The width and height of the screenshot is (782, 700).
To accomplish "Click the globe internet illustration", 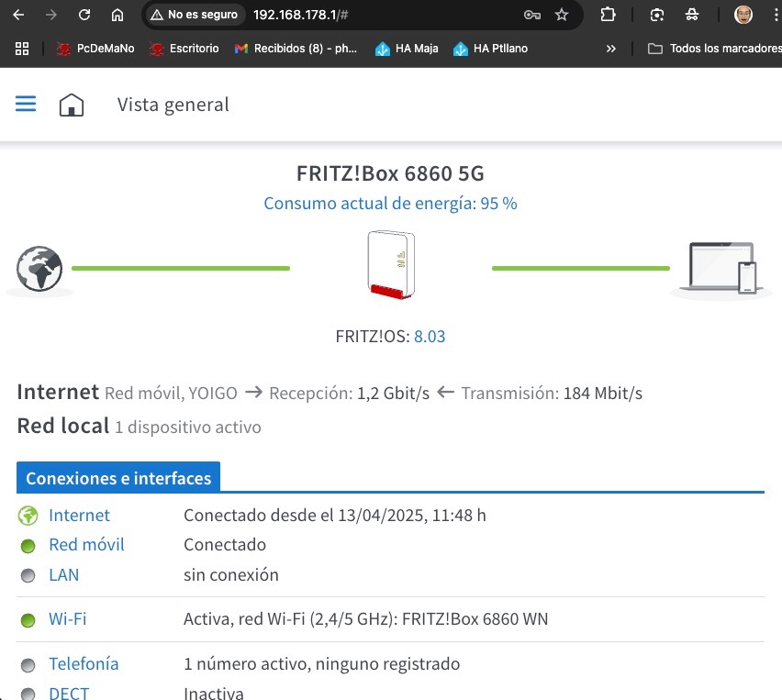I will tap(39, 269).
